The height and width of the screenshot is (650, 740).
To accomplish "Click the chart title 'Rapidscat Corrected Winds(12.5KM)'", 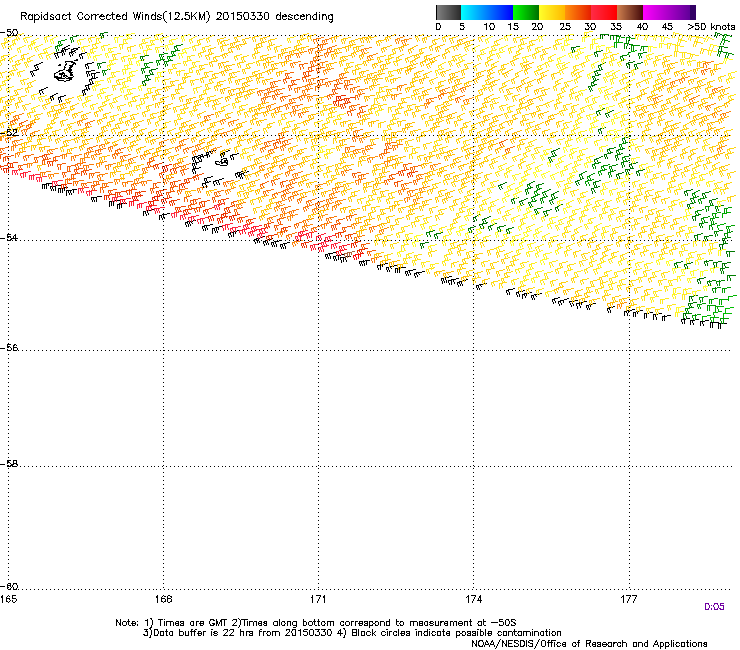I will pyautogui.click(x=115, y=17).
